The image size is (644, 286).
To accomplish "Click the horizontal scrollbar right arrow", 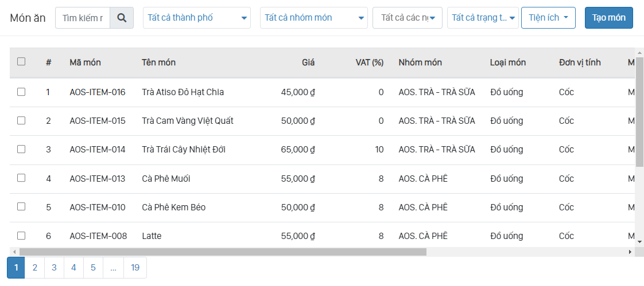I will 630,252.
